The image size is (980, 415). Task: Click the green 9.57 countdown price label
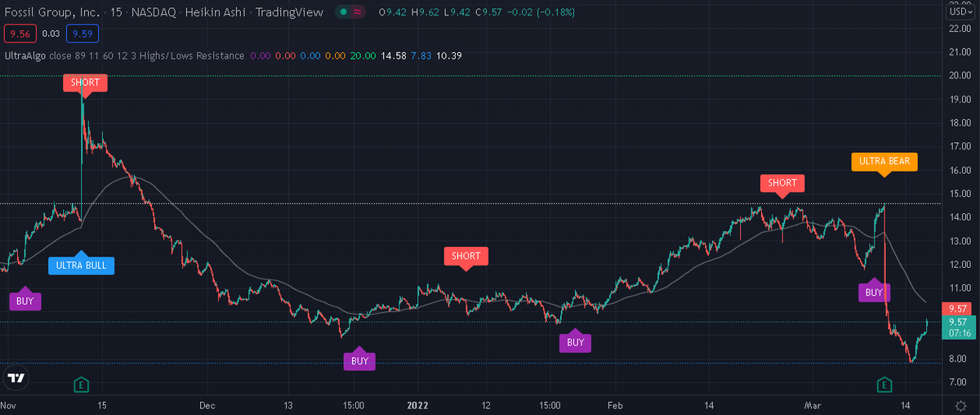tap(957, 327)
